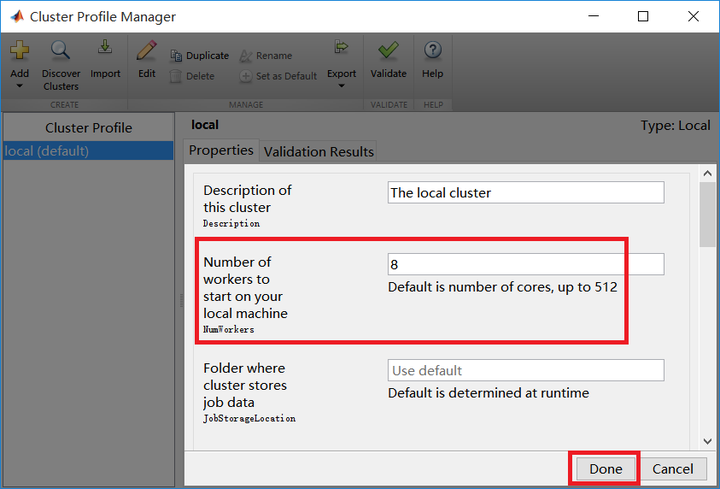Click the Import profile icon
Viewport: 720px width, 489px height.
point(105,50)
